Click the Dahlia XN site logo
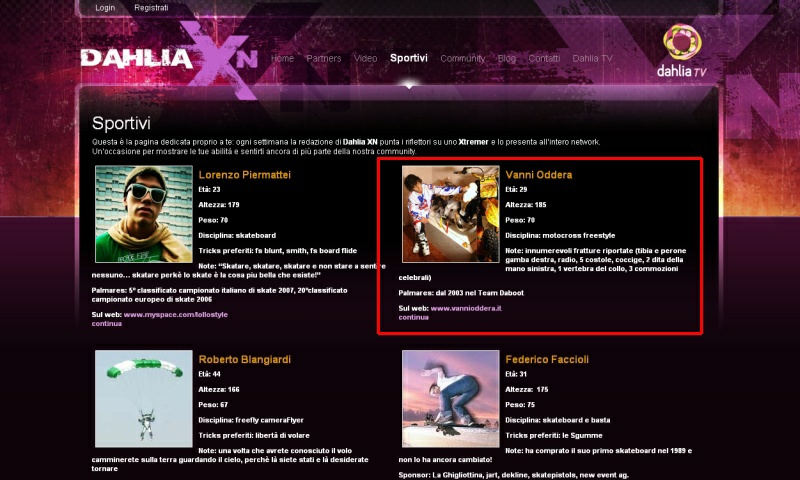The height and width of the screenshot is (480, 800). (169, 58)
